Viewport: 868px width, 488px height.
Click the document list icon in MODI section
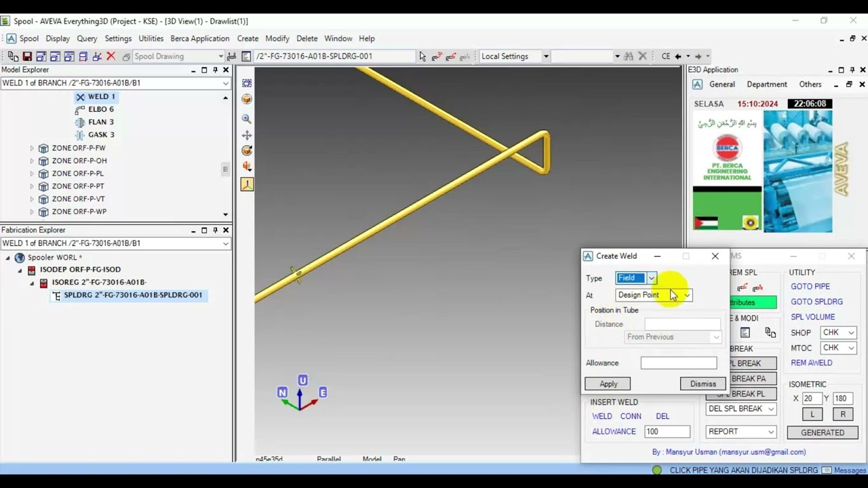(745, 333)
